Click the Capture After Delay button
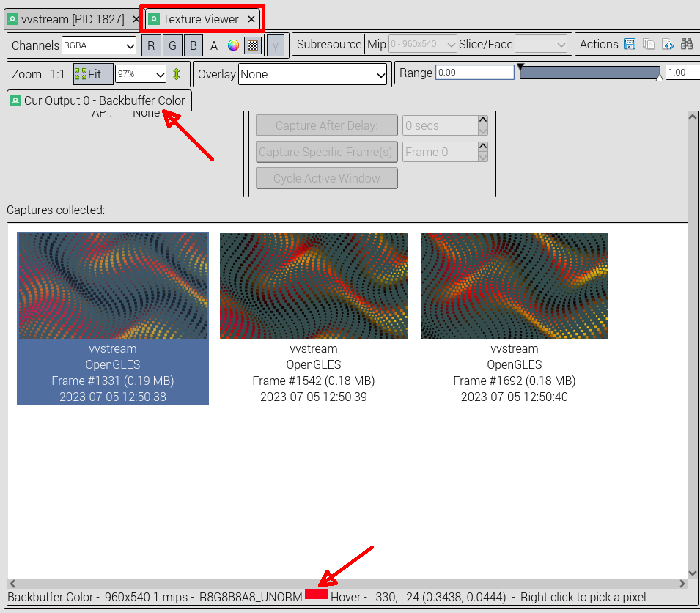The image size is (700, 613). [x=326, y=125]
